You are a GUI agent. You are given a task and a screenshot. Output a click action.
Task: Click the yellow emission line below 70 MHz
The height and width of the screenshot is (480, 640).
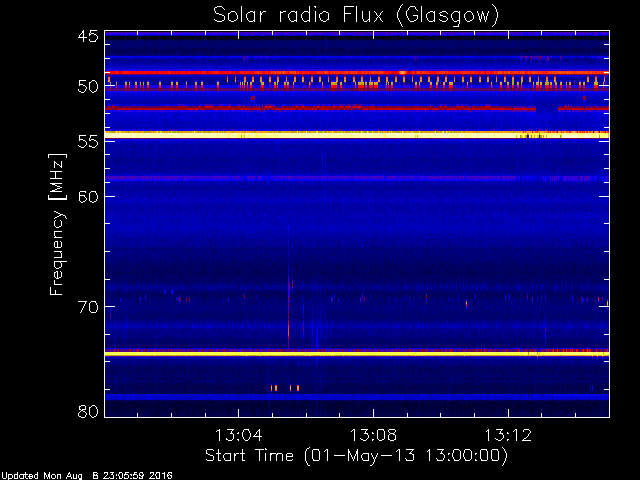tap(357, 354)
